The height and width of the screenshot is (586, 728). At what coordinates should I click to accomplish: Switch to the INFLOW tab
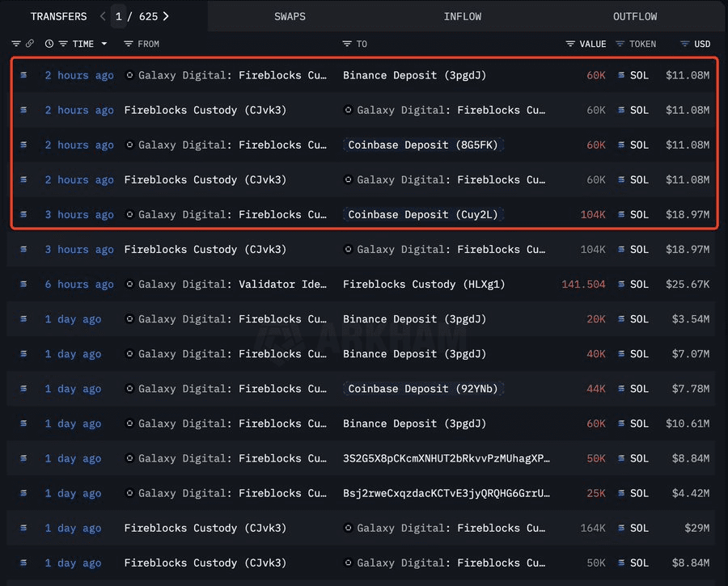click(463, 16)
